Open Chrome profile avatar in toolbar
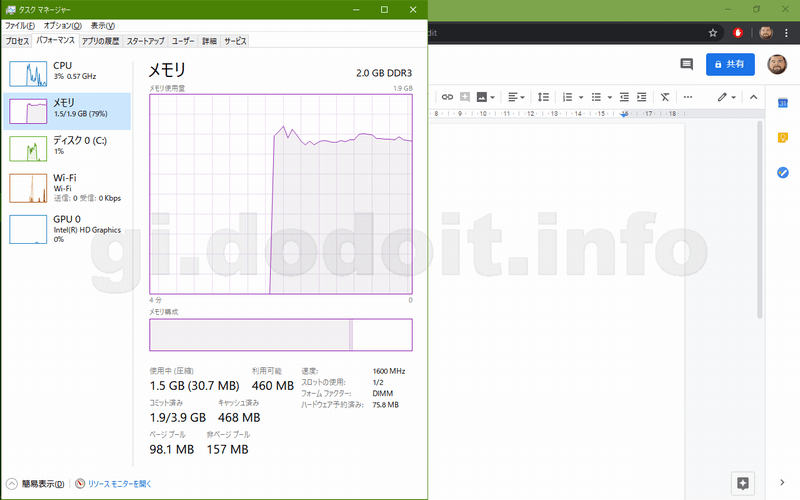This screenshot has width=800, height=500. click(766, 33)
